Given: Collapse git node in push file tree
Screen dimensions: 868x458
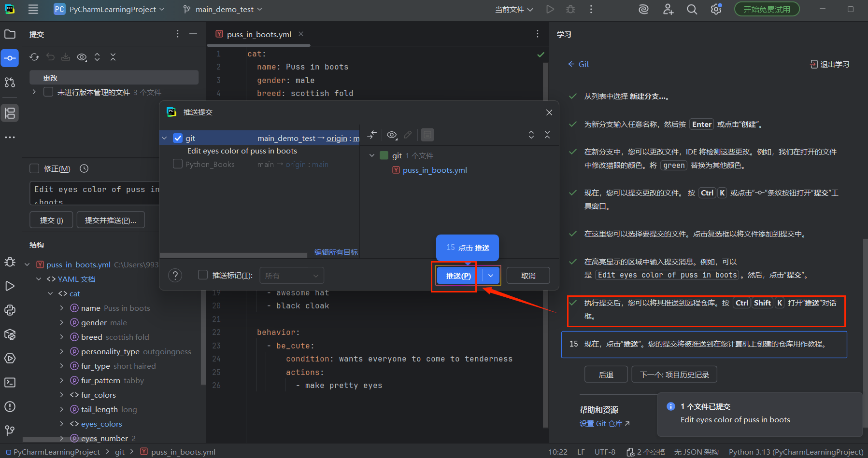Looking at the screenshot, I should [x=372, y=155].
